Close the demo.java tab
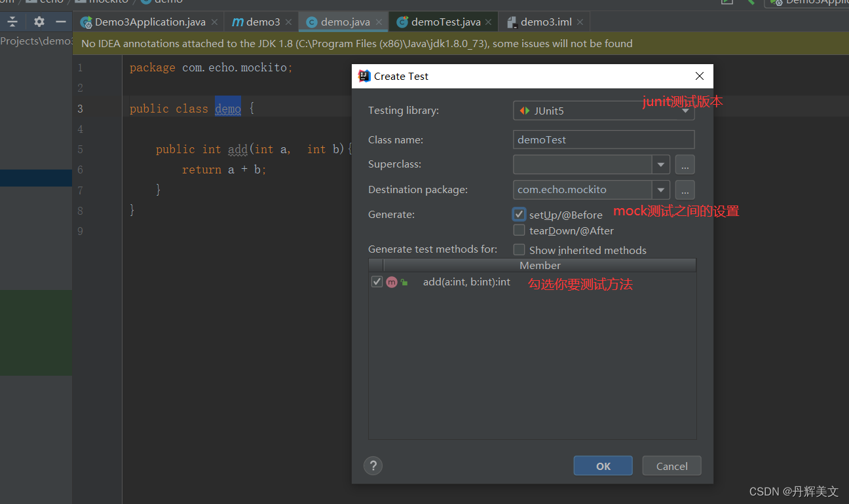 (x=379, y=22)
